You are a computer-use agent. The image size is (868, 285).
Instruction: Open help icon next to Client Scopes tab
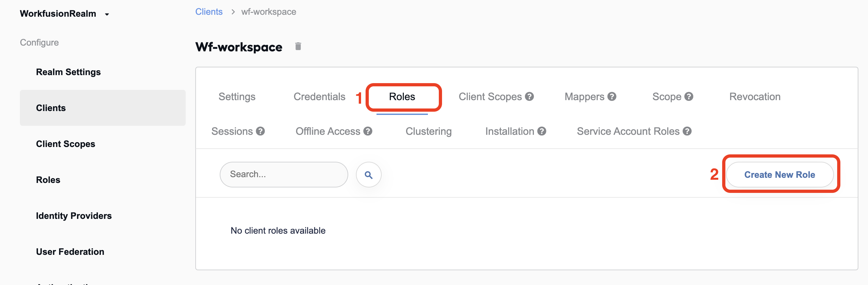coord(529,97)
